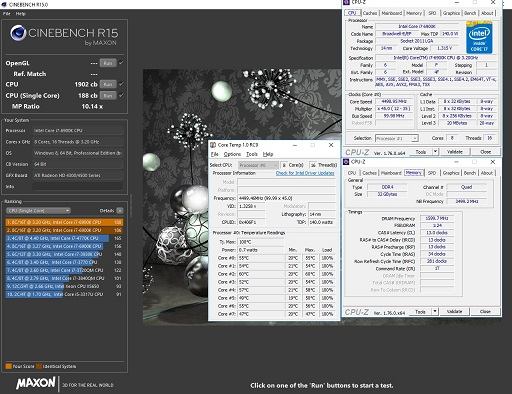Open Core Temp Tools menu
Screen dimensions: 512x394
(252, 154)
